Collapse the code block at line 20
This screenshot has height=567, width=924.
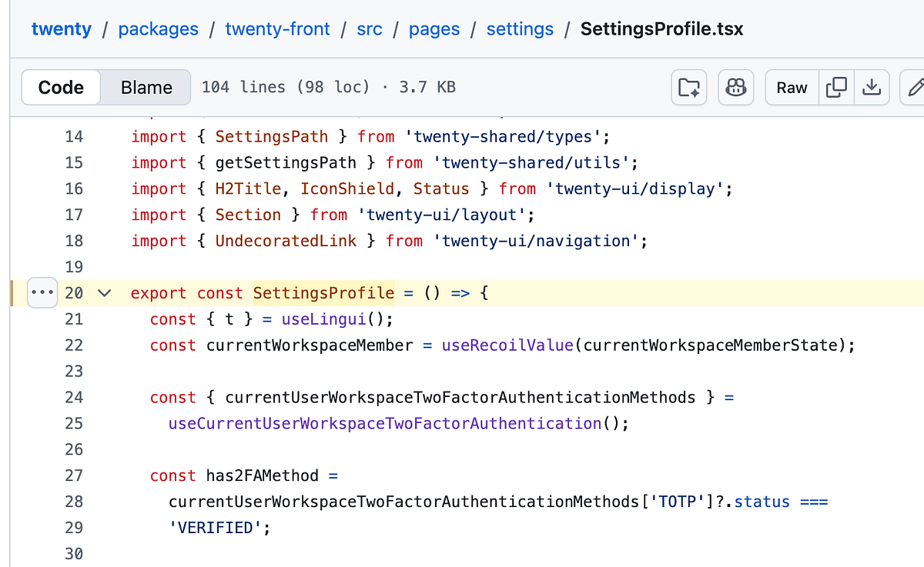[x=104, y=293]
